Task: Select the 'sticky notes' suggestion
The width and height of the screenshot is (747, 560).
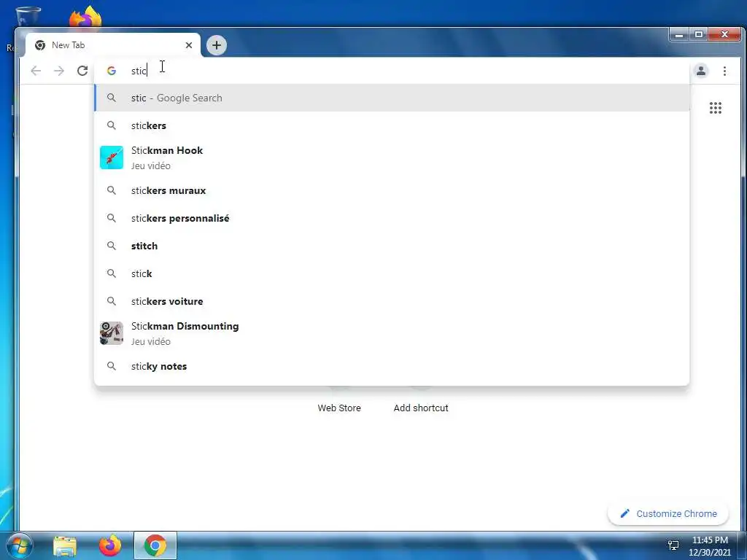Action: coord(392,366)
